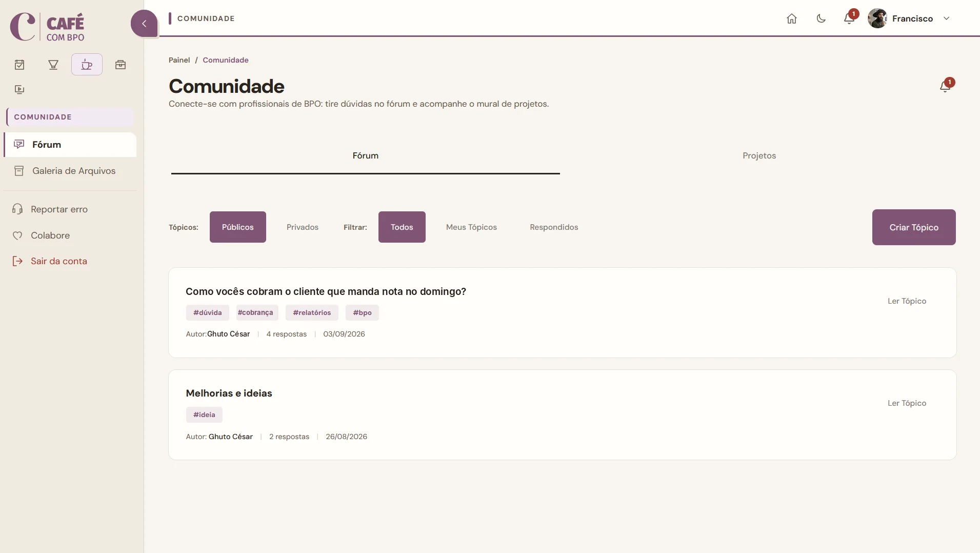This screenshot has height=553, width=980.
Task: Select the Privados topics filter
Action: point(303,227)
